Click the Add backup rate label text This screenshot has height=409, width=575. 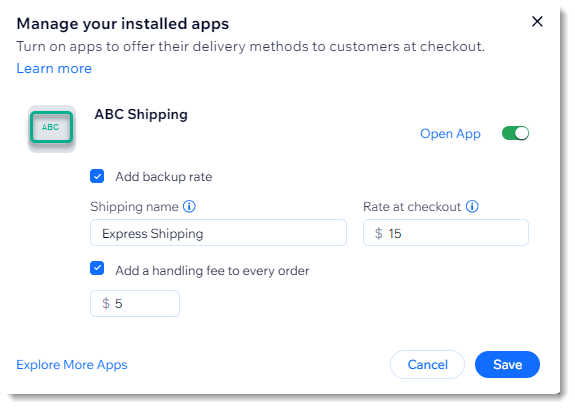(x=164, y=177)
